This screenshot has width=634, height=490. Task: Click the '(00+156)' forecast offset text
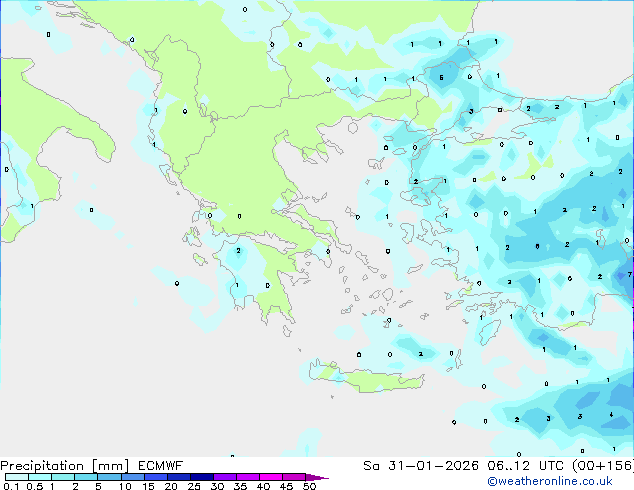pyautogui.click(x=602, y=466)
